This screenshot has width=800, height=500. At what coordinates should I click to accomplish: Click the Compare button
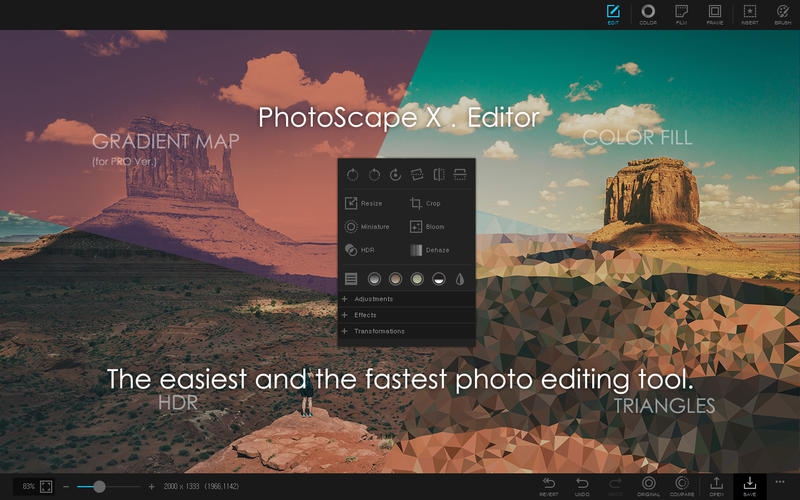point(682,487)
